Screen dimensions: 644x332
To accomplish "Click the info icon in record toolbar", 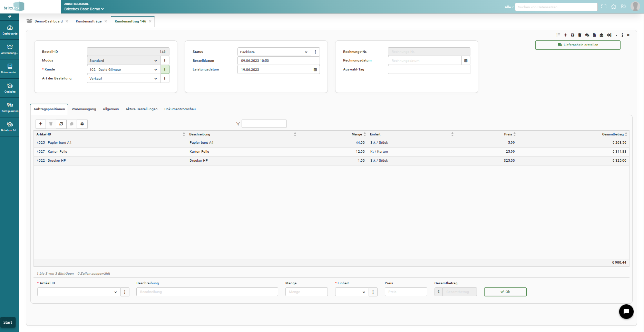I will point(622,35).
